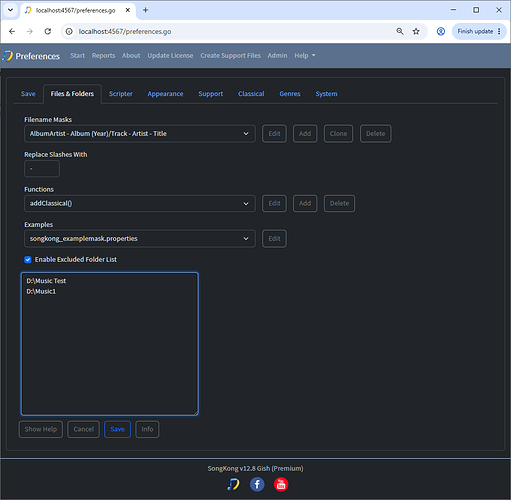Click the Show Help button
The height and width of the screenshot is (500, 511).
[41, 429]
